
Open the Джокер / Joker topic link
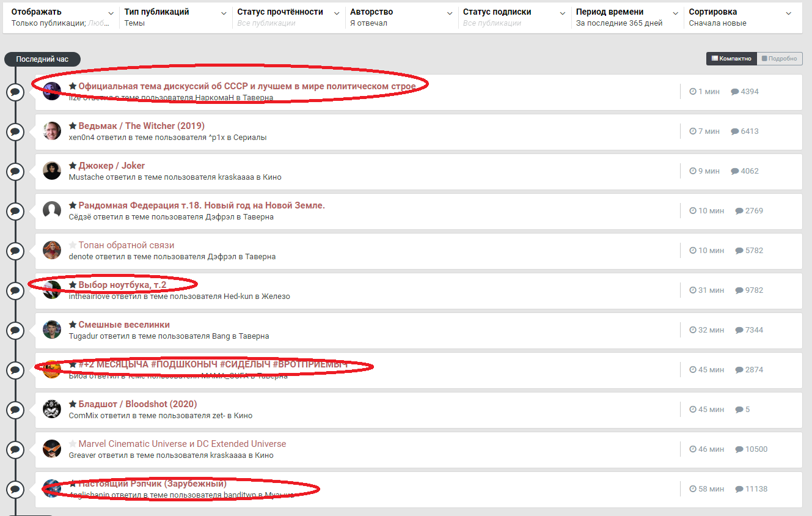click(111, 166)
